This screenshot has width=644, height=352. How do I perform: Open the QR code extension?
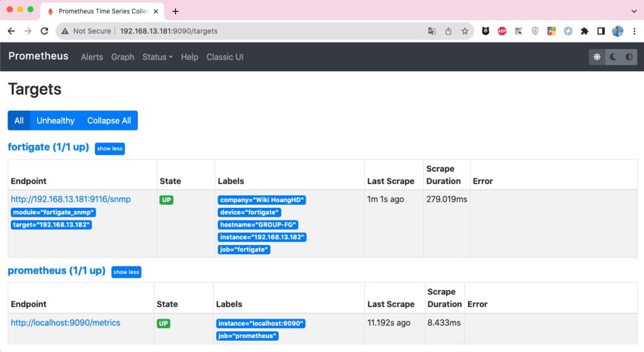[x=518, y=31]
